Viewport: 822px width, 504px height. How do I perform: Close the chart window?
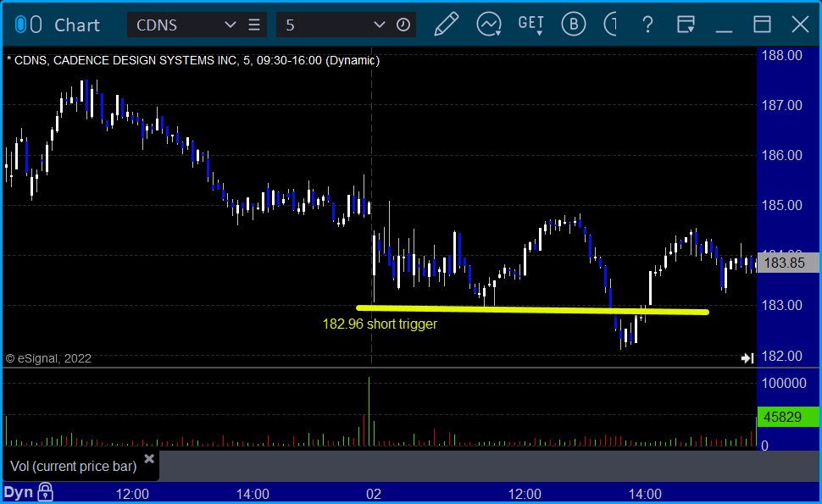coord(800,24)
